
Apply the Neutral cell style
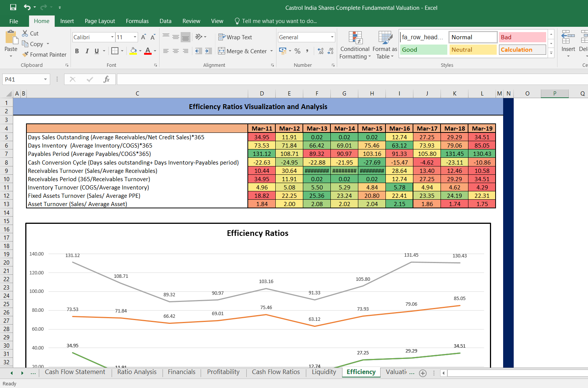pyautogui.click(x=473, y=49)
